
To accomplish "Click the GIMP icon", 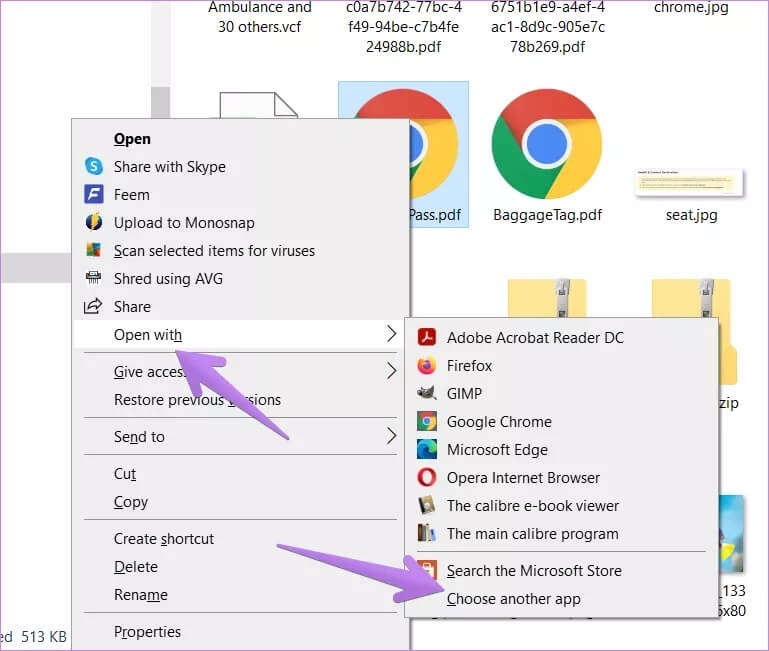I will 427,393.
